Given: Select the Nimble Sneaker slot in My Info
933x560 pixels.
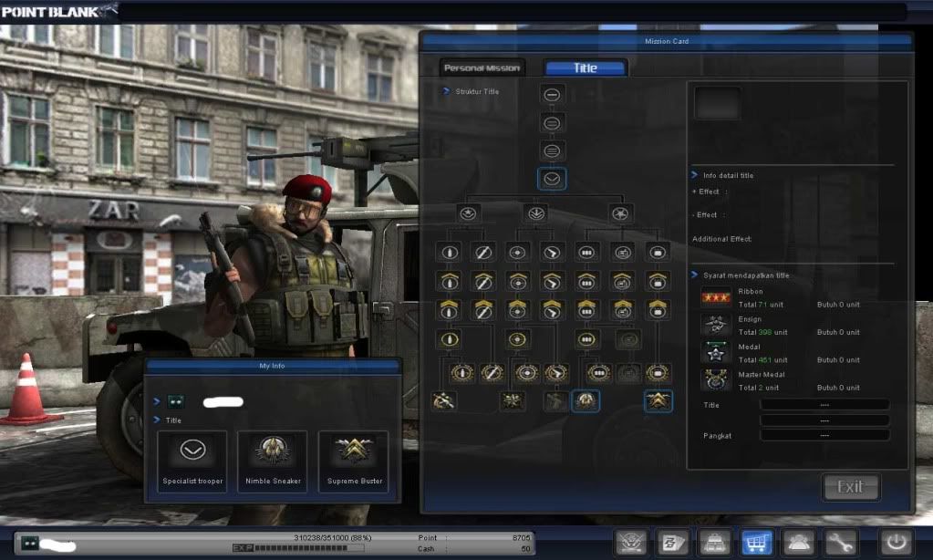Looking at the screenshot, I should click(x=273, y=461).
